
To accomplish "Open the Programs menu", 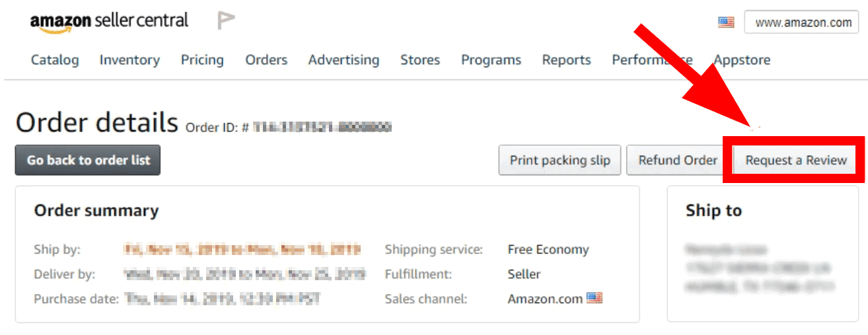I will point(491,60).
